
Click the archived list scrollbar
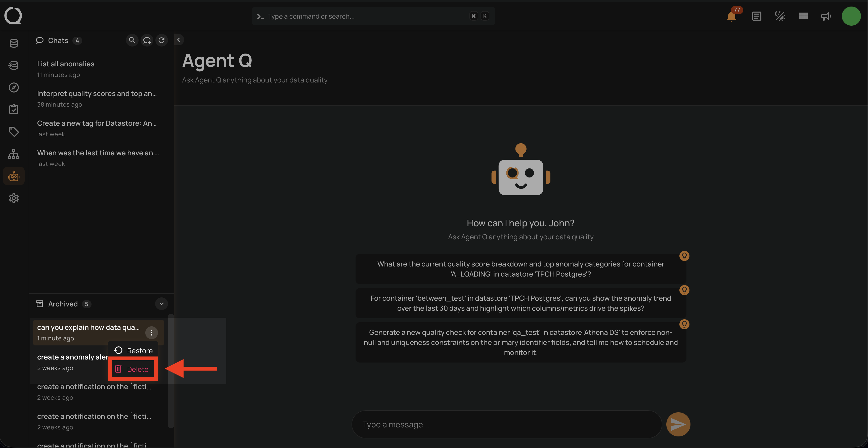171,371
